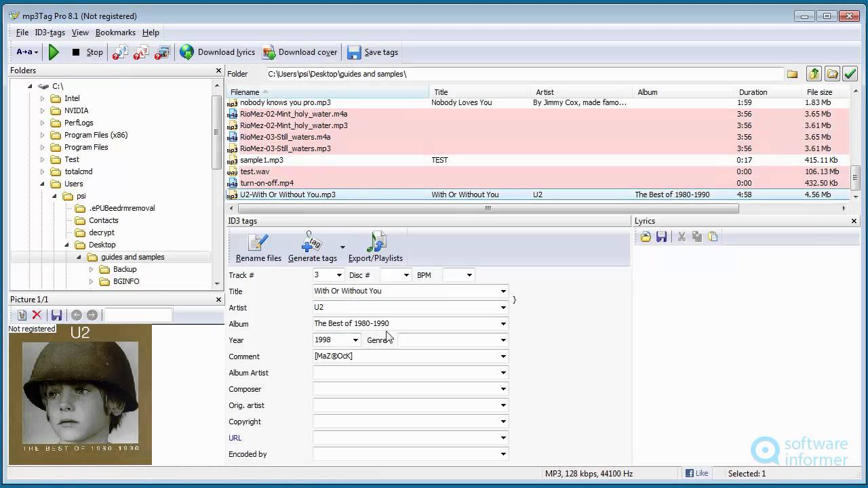Expand the Backup folder node

(91, 269)
